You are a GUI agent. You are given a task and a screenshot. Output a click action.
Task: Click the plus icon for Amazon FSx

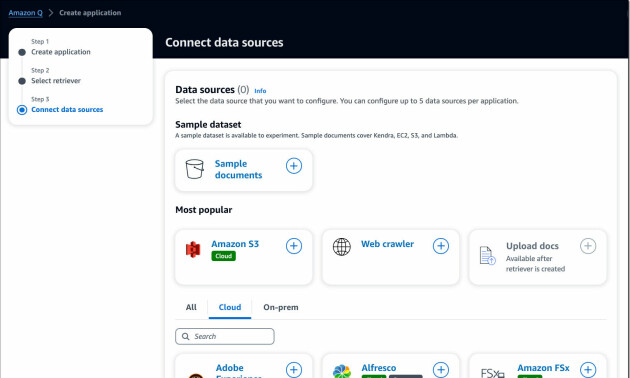point(588,370)
